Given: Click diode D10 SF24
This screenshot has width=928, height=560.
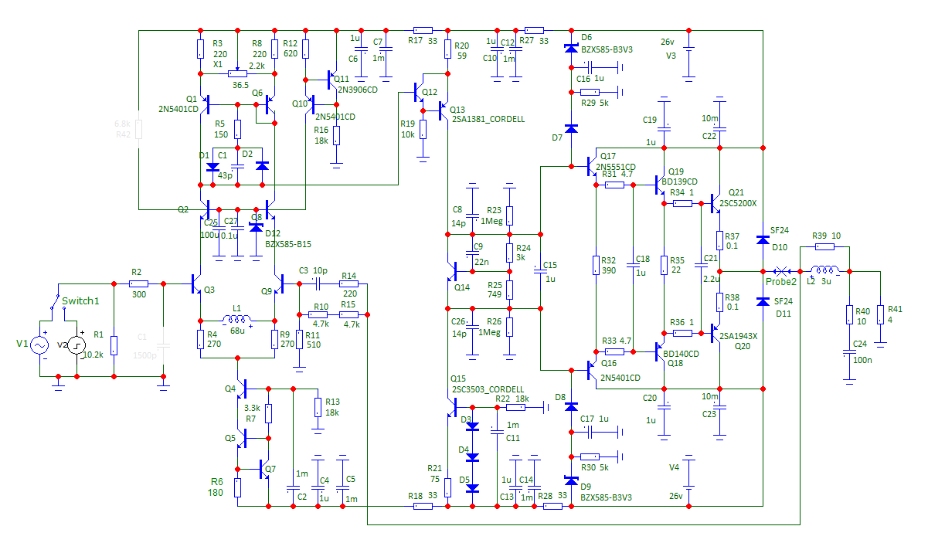Looking at the screenshot, I should (763, 239).
